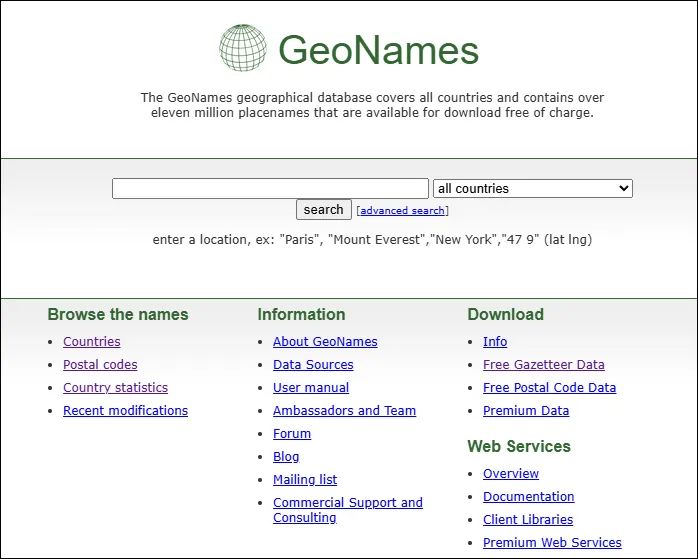Click the GeoNames title text

tap(378, 50)
